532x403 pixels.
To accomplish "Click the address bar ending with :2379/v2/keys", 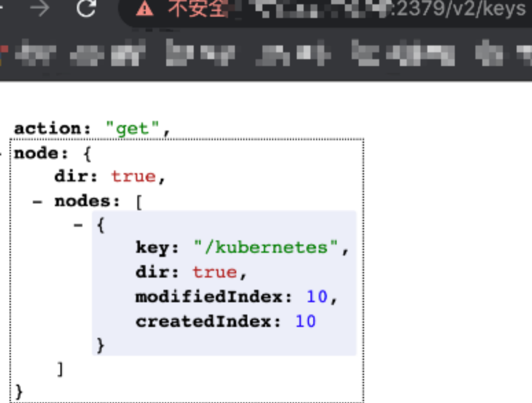I will [326, 12].
